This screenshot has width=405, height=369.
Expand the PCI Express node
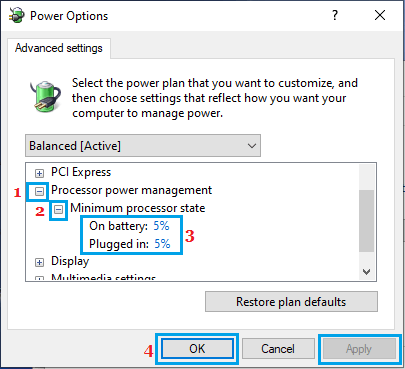point(39,173)
